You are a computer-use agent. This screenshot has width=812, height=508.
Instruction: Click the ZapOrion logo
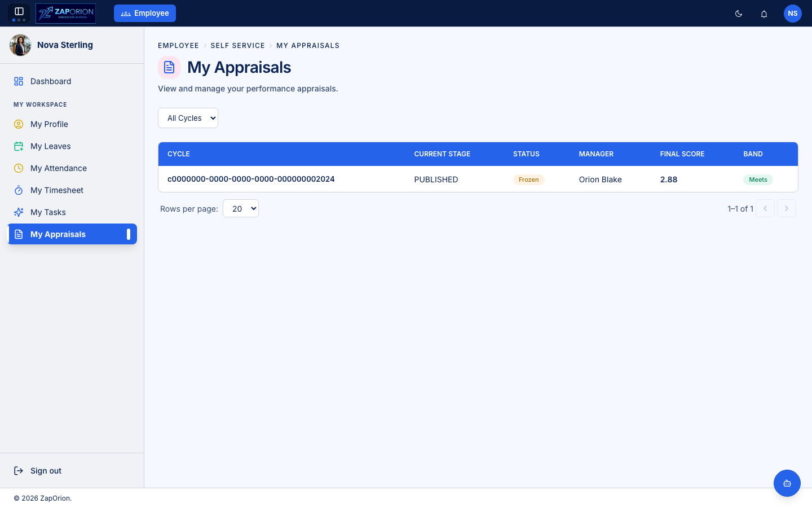(x=65, y=14)
